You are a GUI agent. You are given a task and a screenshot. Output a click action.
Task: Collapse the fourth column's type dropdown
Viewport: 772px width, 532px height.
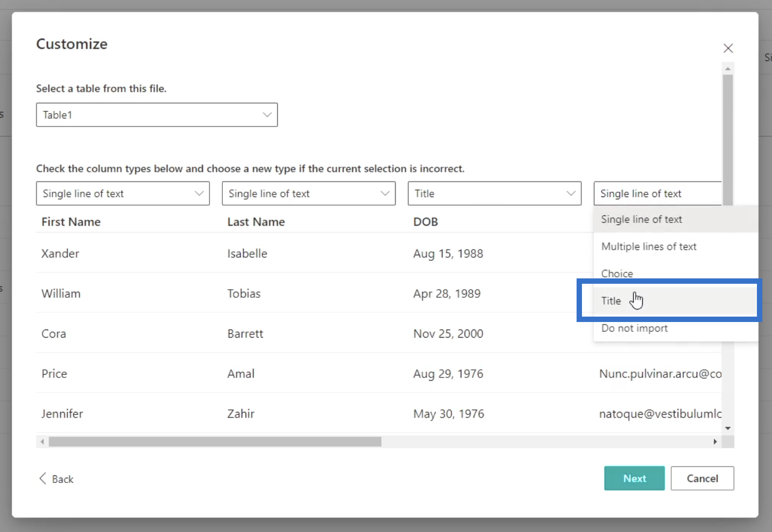coord(657,193)
